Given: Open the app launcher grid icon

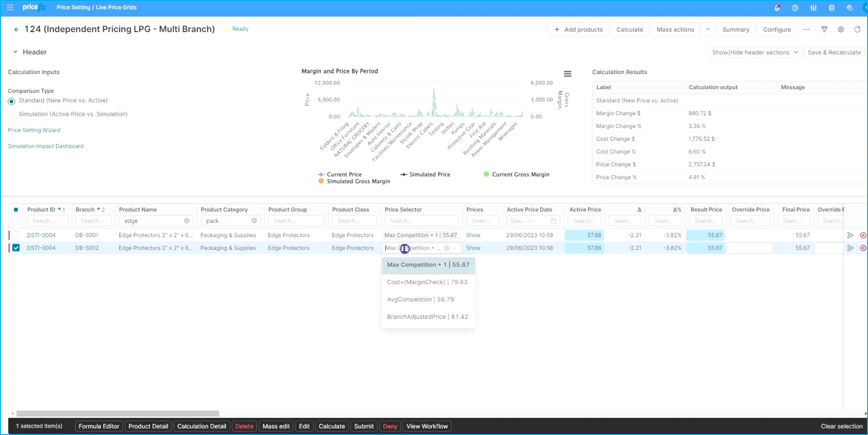Looking at the screenshot, I should pos(10,7).
